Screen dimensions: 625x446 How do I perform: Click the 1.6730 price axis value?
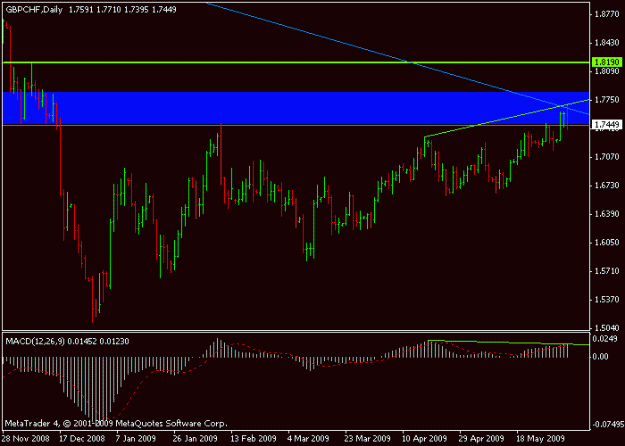point(607,185)
